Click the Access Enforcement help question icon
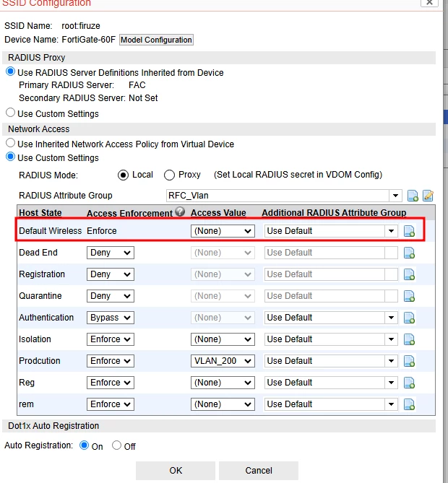The width and height of the screenshot is (448, 483). 180,212
